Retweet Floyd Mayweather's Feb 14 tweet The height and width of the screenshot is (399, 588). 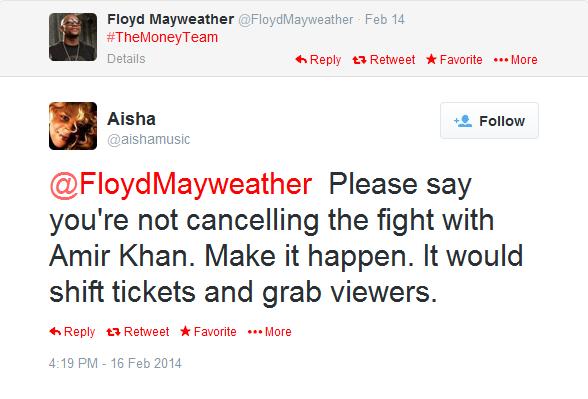tap(384, 60)
